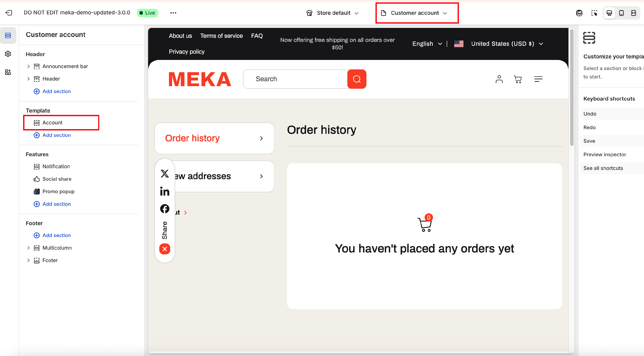Open the Sections panel icon in sidebar
This screenshot has height=356, width=644.
click(x=8, y=35)
